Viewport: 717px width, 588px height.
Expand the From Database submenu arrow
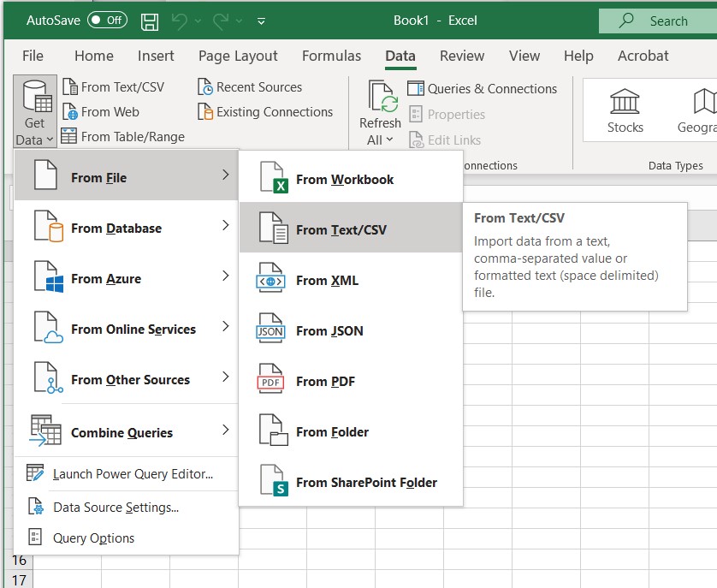225,225
